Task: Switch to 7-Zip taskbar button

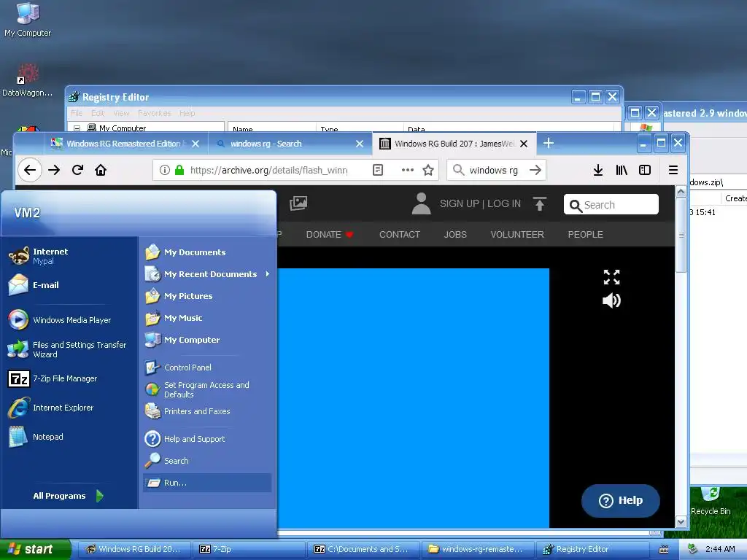Action: tap(249, 549)
